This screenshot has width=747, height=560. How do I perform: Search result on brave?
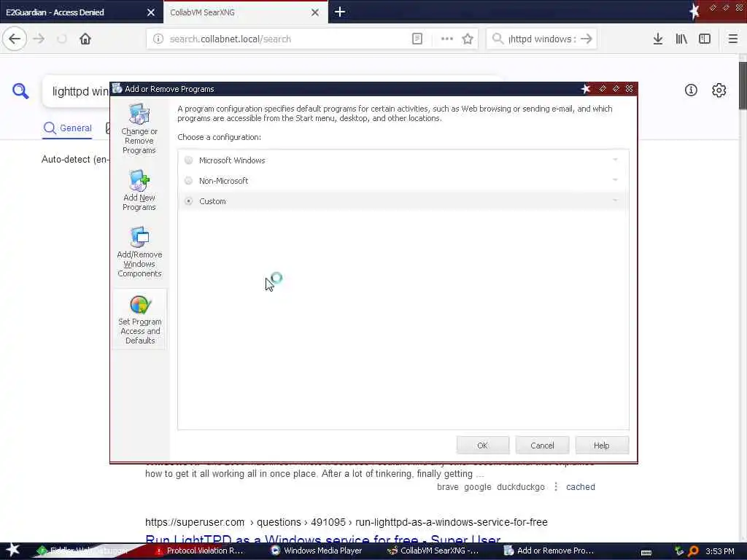(447, 486)
